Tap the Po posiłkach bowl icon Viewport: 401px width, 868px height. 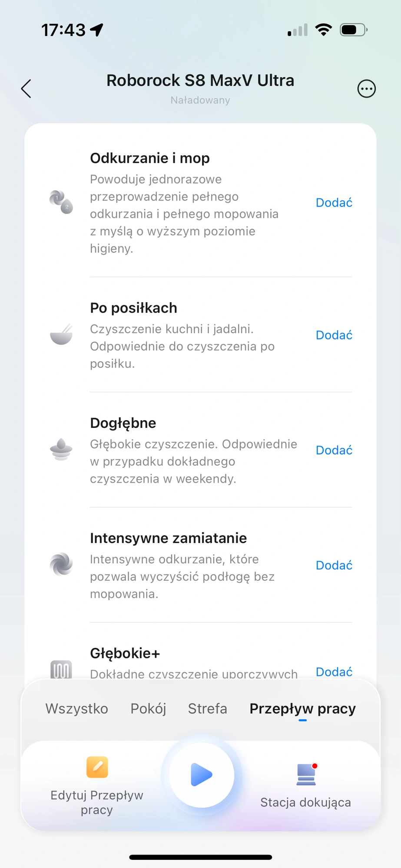coord(61,335)
